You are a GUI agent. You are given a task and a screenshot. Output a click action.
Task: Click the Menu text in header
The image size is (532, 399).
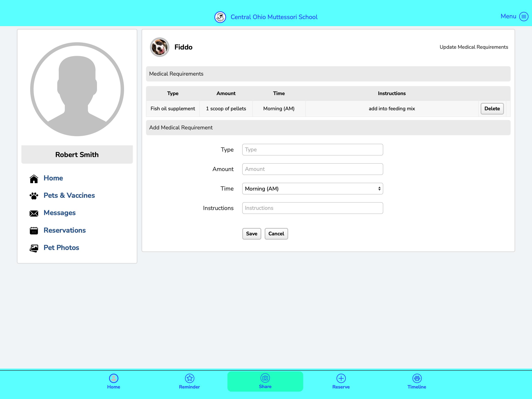pyautogui.click(x=508, y=16)
